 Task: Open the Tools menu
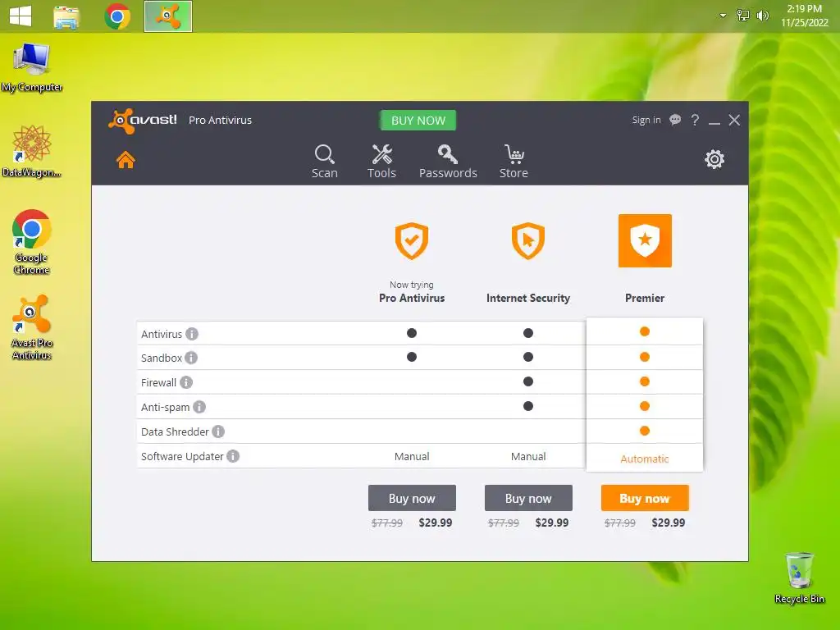tap(381, 162)
